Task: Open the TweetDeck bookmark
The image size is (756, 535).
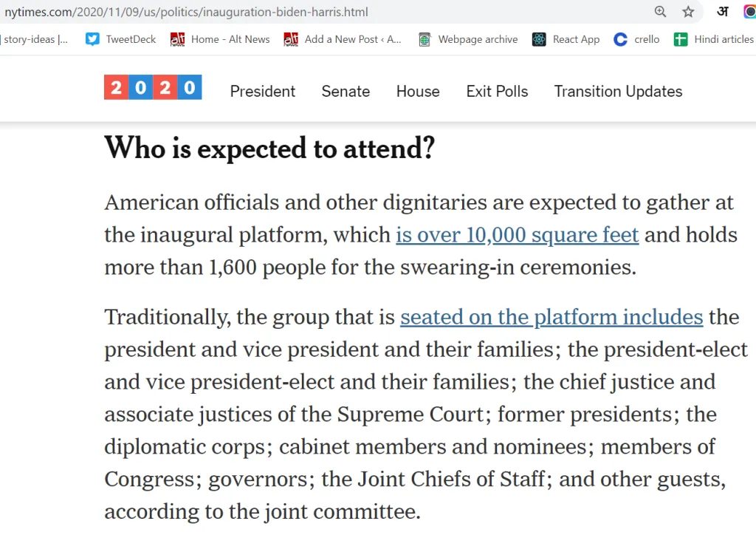Action: point(120,39)
